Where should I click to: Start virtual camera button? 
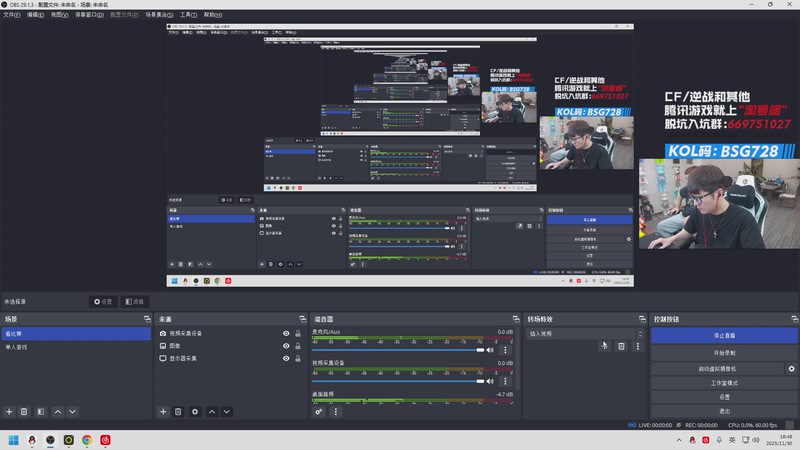718,368
